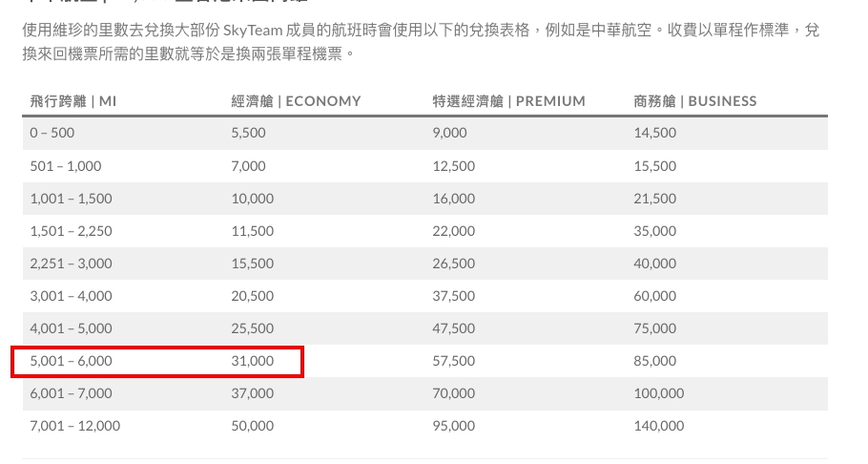Image resolution: width=868 pixels, height=464 pixels.
Task: Select the 0 – 500 distance cell
Action: click(x=52, y=133)
